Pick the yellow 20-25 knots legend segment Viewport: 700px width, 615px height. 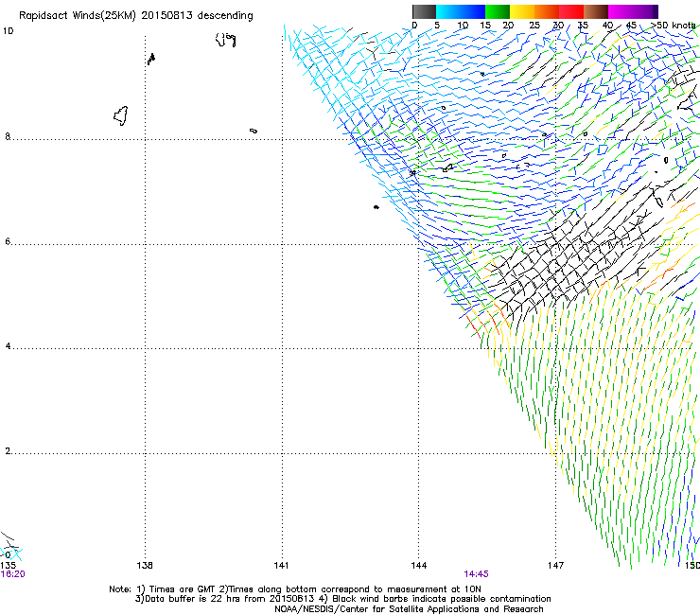click(x=522, y=11)
